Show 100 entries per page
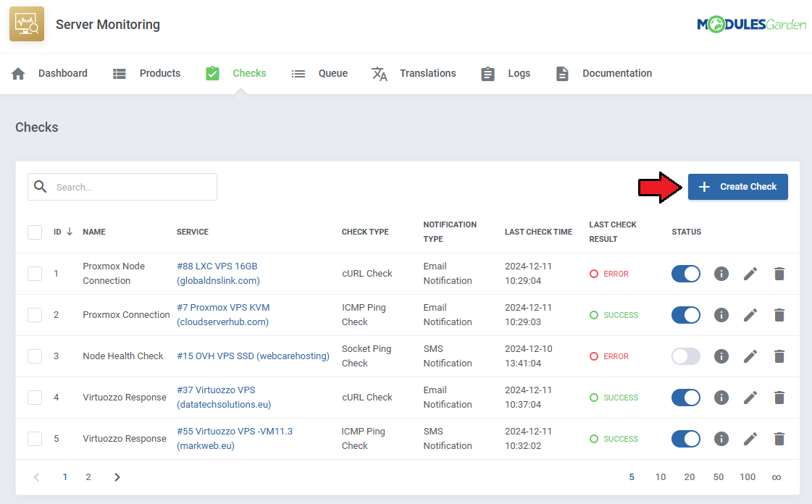 click(x=748, y=477)
